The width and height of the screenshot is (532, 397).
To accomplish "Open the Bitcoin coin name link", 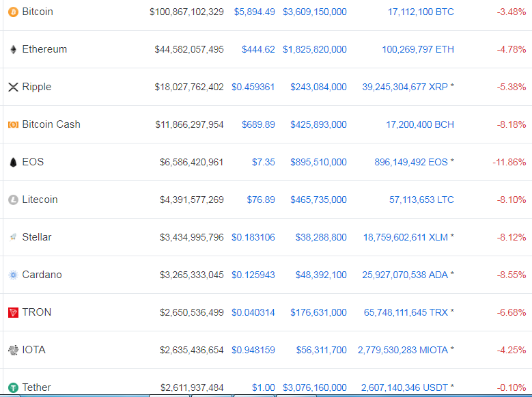I will (x=38, y=12).
